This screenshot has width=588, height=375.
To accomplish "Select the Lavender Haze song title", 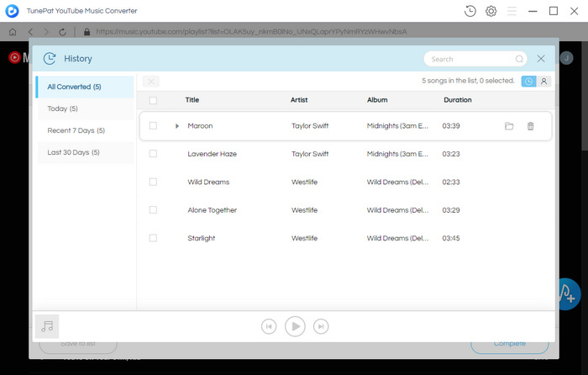I will click(x=212, y=154).
